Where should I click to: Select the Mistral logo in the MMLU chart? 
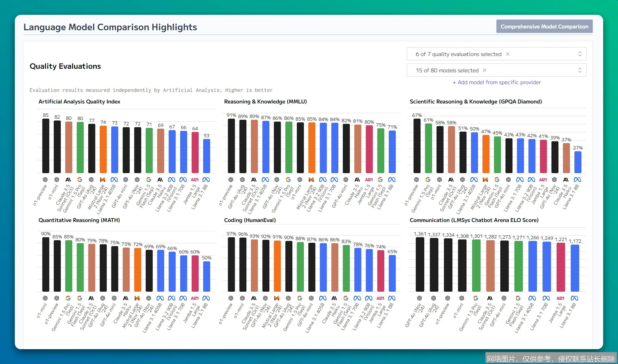tap(311, 179)
